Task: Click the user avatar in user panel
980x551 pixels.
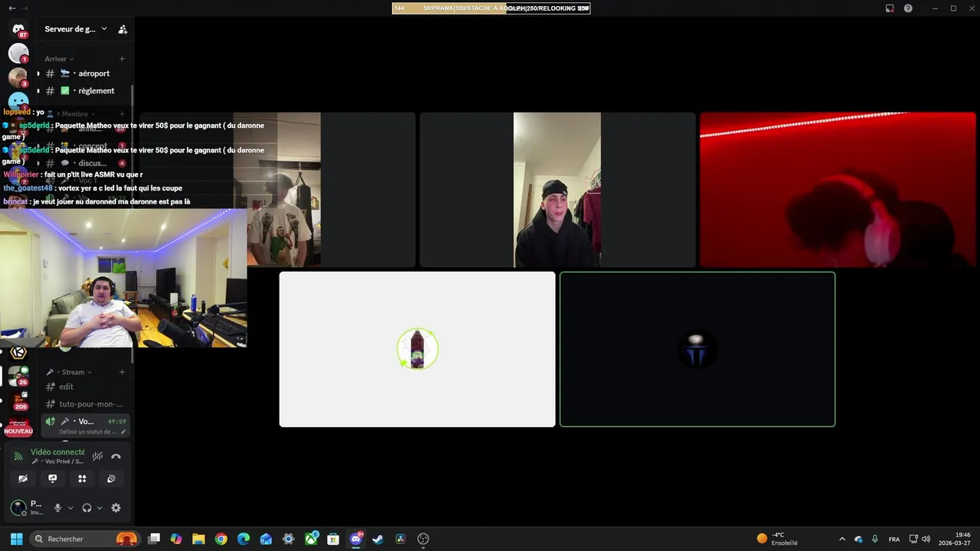Action: click(x=18, y=507)
